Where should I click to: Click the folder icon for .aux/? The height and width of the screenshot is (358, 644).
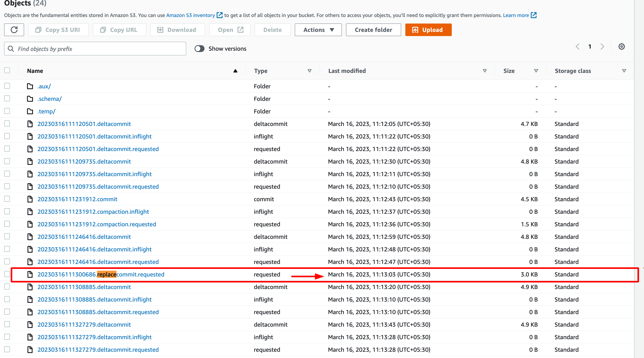(x=30, y=86)
